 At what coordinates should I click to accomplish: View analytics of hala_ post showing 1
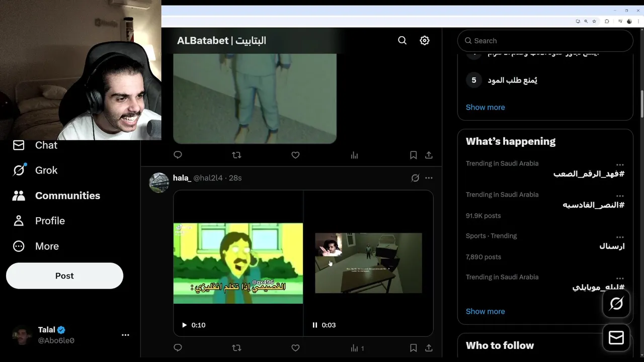coord(357,348)
